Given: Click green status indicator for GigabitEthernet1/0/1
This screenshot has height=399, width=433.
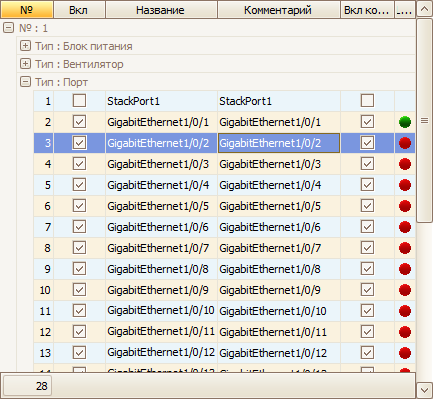Looking at the screenshot, I should pos(405,122).
